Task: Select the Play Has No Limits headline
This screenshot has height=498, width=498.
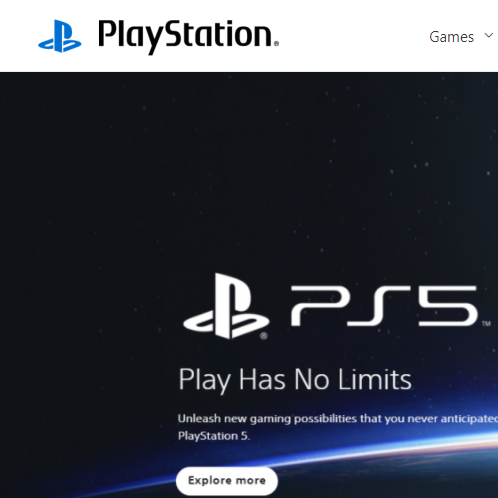Action: click(295, 380)
